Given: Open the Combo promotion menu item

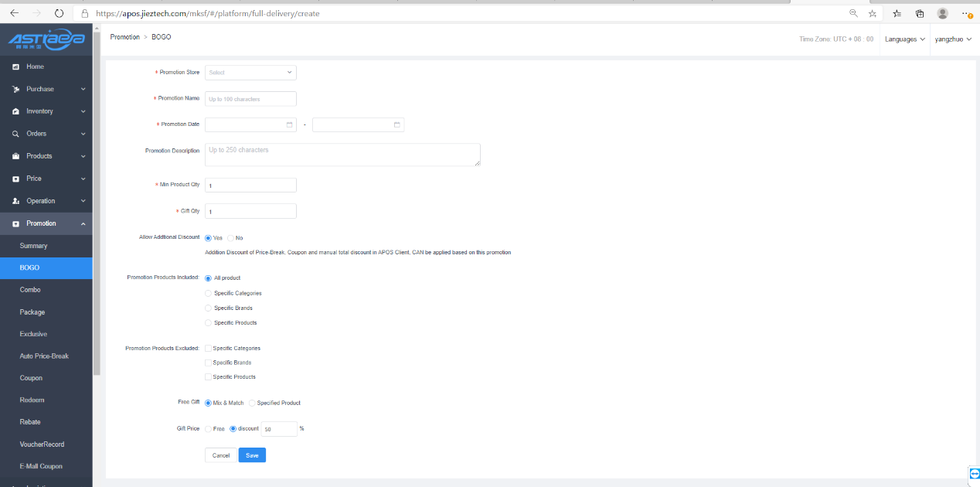Looking at the screenshot, I should tap(30, 290).
